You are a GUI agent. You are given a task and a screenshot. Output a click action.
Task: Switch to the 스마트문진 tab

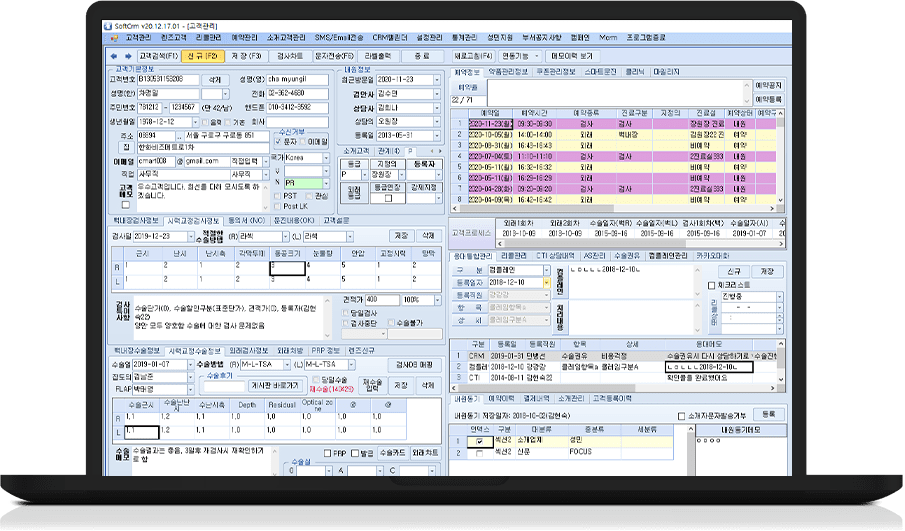(x=600, y=72)
